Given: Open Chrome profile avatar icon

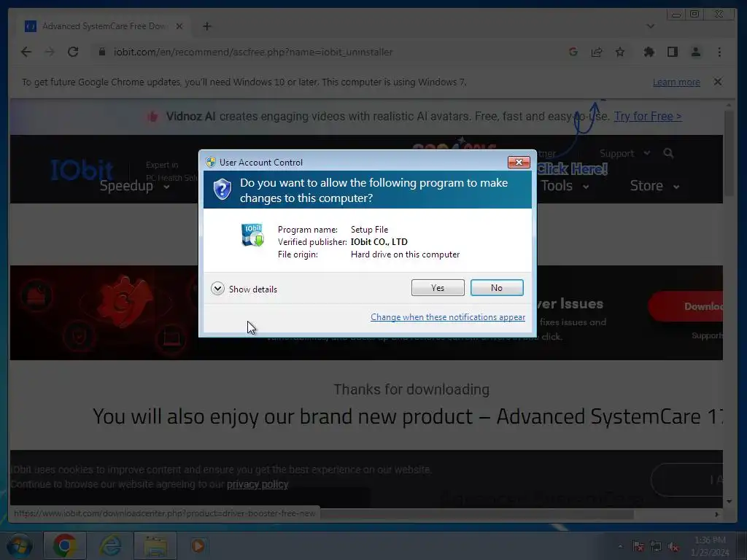Looking at the screenshot, I should pyautogui.click(x=695, y=52).
